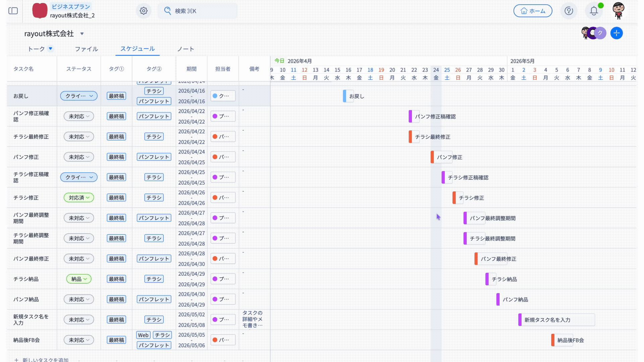Image resolution: width=644 pixels, height=362 pixels.
Task: Open settings gear icon
Action: tap(144, 11)
